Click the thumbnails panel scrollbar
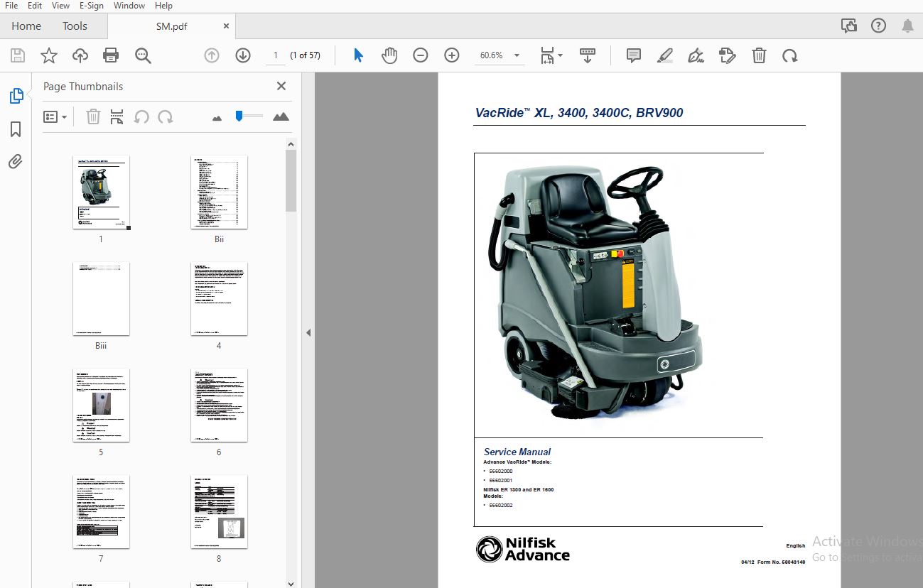 point(291,181)
